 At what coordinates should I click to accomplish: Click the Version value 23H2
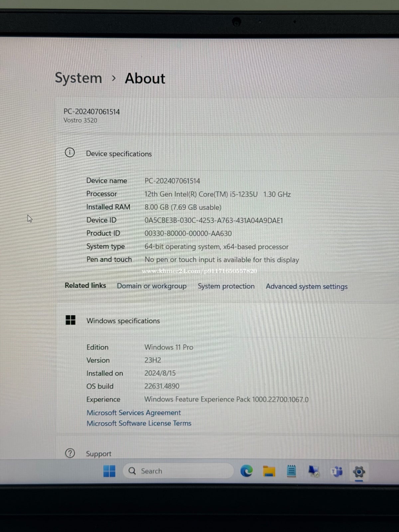point(153,360)
